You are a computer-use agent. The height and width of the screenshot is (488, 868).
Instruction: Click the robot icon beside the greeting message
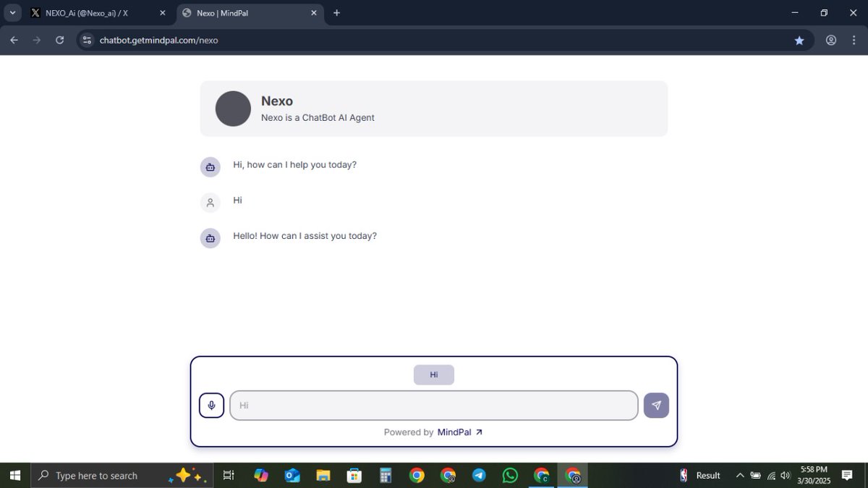[x=210, y=167]
